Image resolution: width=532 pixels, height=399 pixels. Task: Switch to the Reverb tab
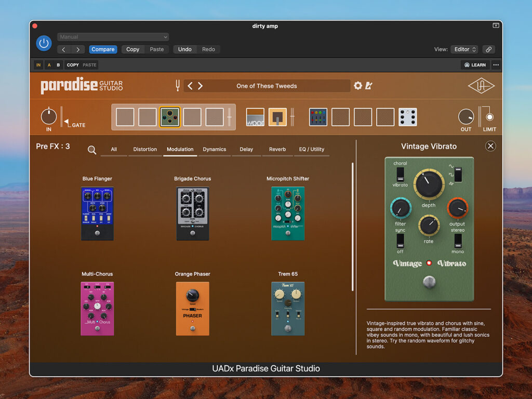[277, 149]
